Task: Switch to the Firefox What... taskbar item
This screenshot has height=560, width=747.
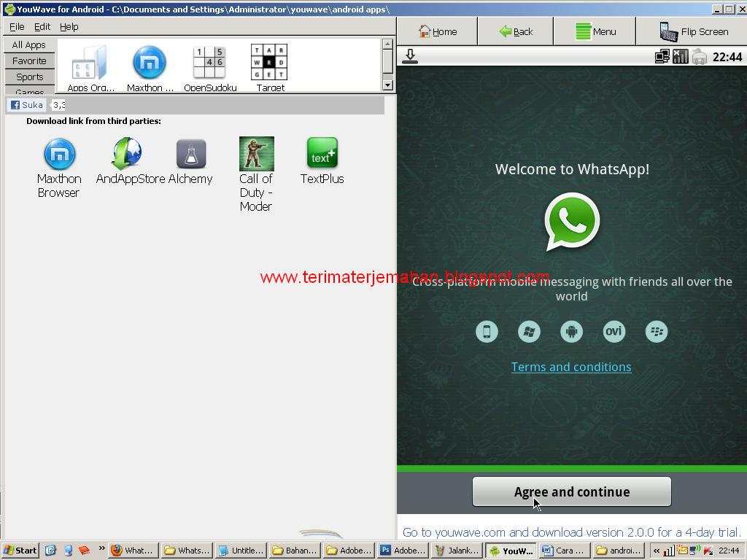Action: pos(133,551)
